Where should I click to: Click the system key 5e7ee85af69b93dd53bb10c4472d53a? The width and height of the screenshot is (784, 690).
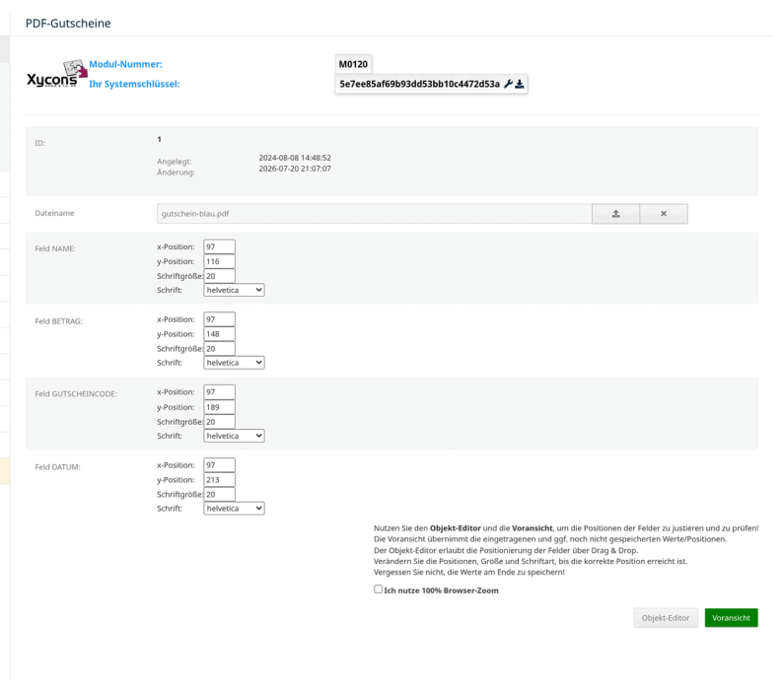[x=419, y=84]
